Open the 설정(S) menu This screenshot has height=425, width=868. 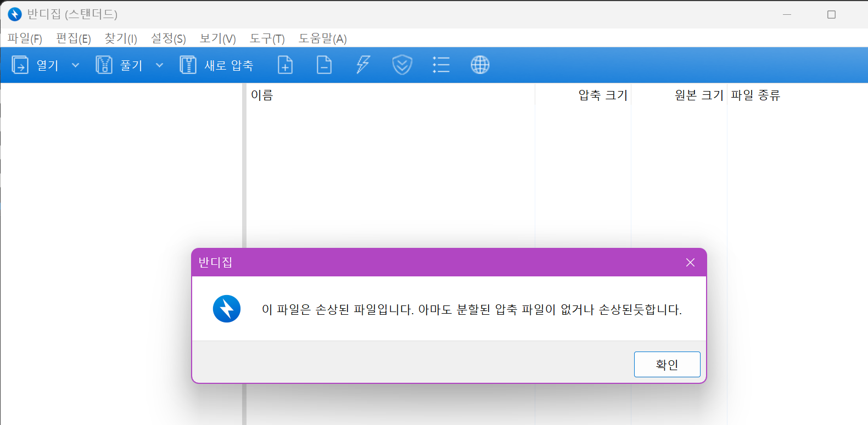(x=169, y=38)
